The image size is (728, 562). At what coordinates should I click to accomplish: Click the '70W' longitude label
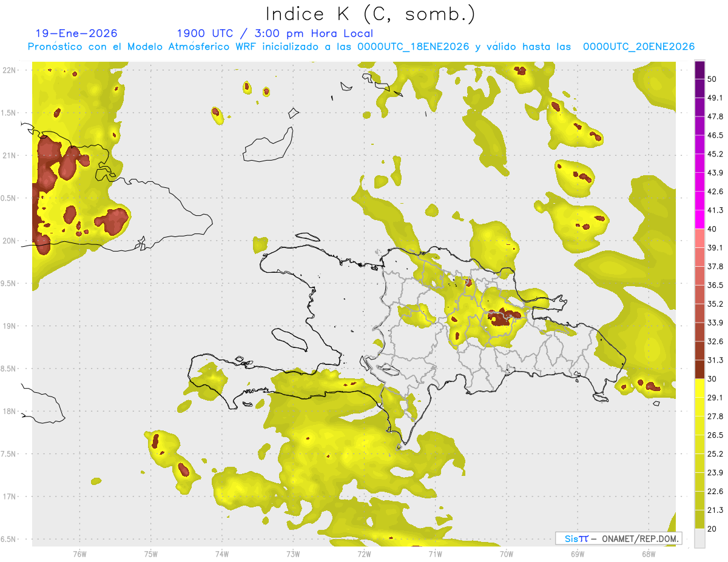[507, 554]
